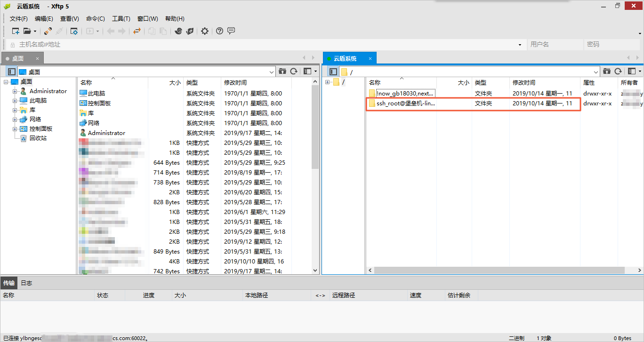Expand the 此电脑 tree node
This screenshot has width=644, height=342.
pyautogui.click(x=15, y=101)
